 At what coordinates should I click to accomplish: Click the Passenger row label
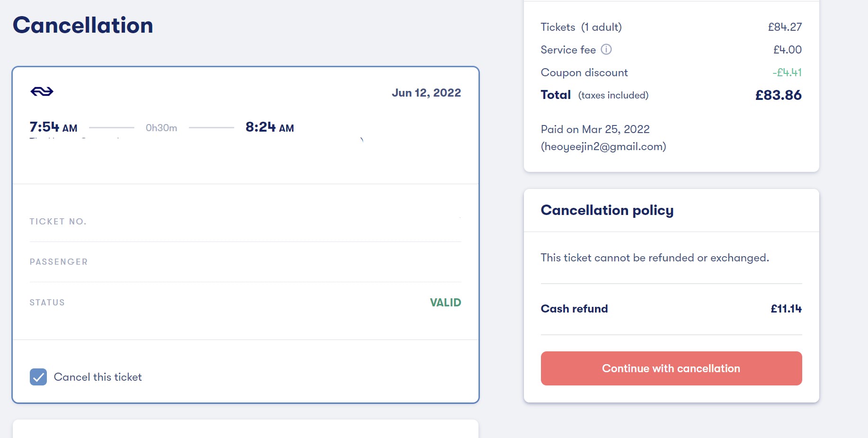tap(59, 262)
